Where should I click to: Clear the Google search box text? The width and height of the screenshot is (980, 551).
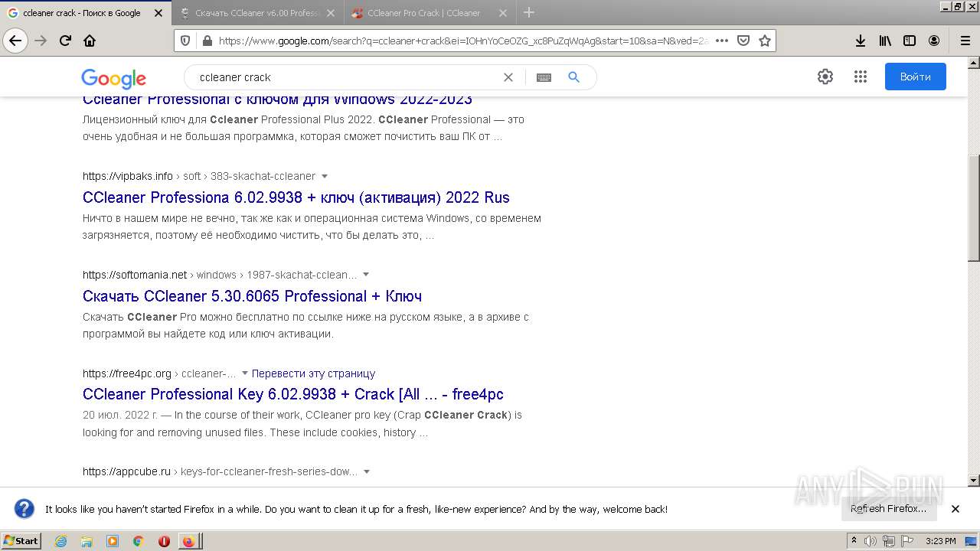tap(508, 77)
